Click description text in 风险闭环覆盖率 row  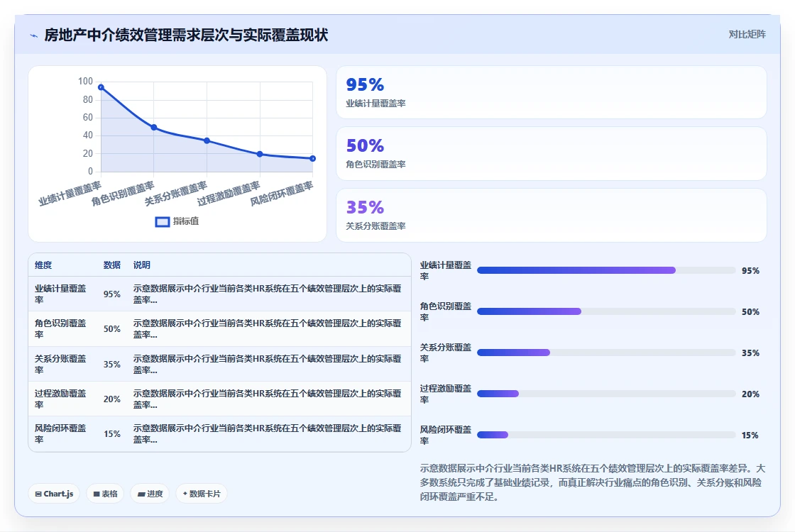[267, 433]
